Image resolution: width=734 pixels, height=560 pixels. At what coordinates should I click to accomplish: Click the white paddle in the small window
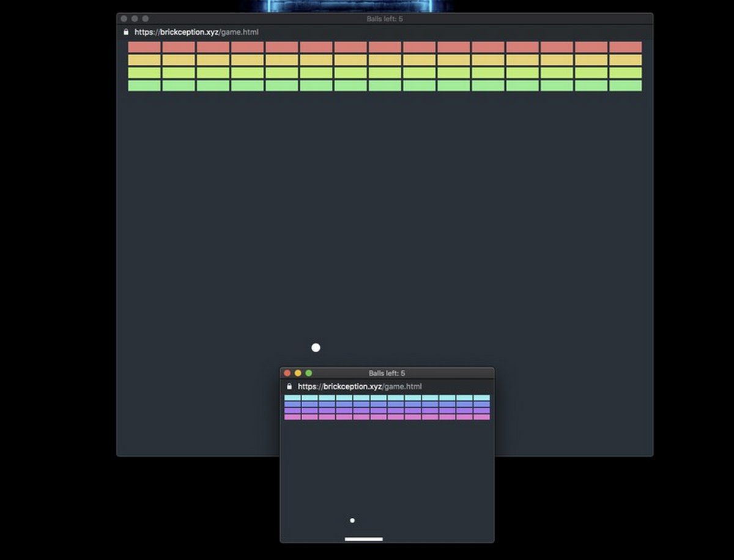[x=364, y=539]
